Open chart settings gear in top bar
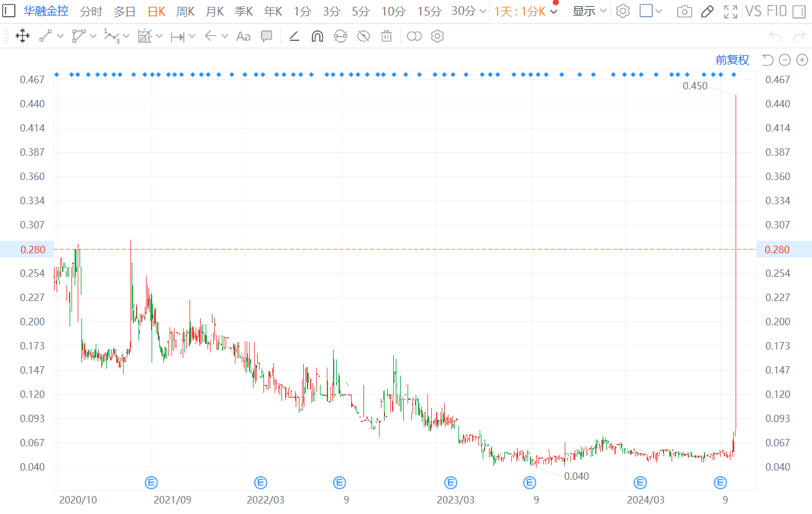 point(623,11)
